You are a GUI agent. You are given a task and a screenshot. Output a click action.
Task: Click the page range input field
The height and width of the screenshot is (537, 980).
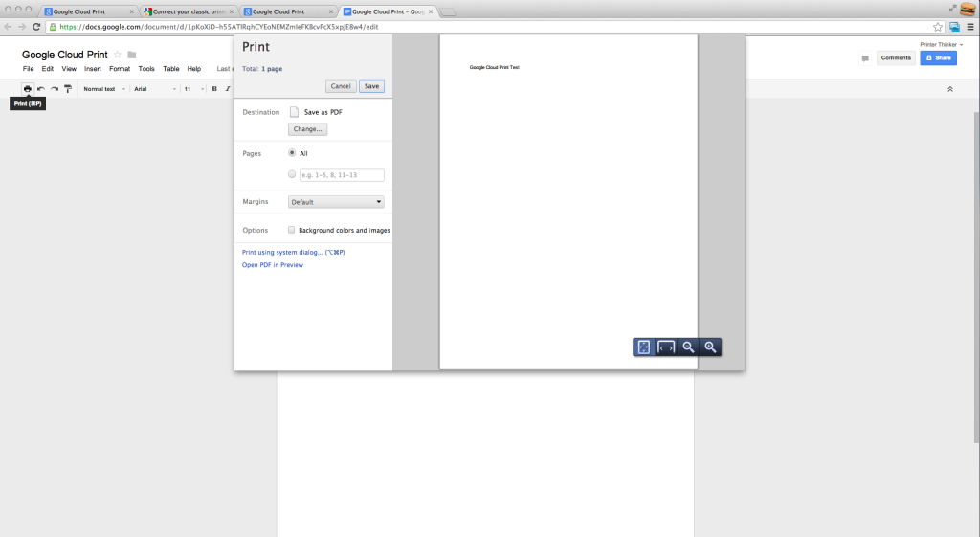click(342, 175)
